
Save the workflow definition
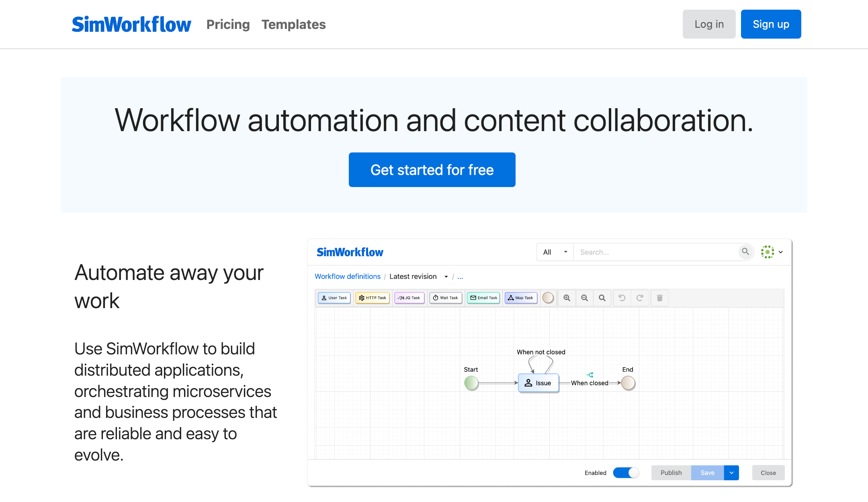pyautogui.click(x=707, y=473)
